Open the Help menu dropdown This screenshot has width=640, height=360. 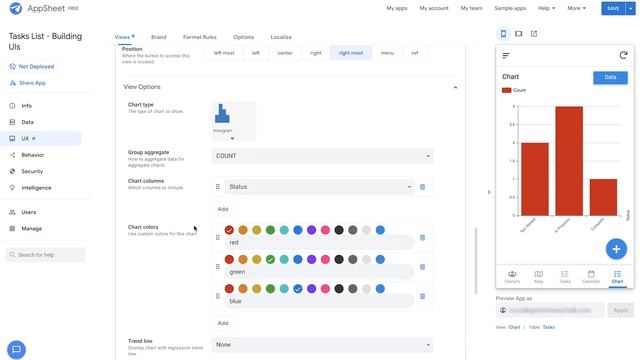pos(546,8)
